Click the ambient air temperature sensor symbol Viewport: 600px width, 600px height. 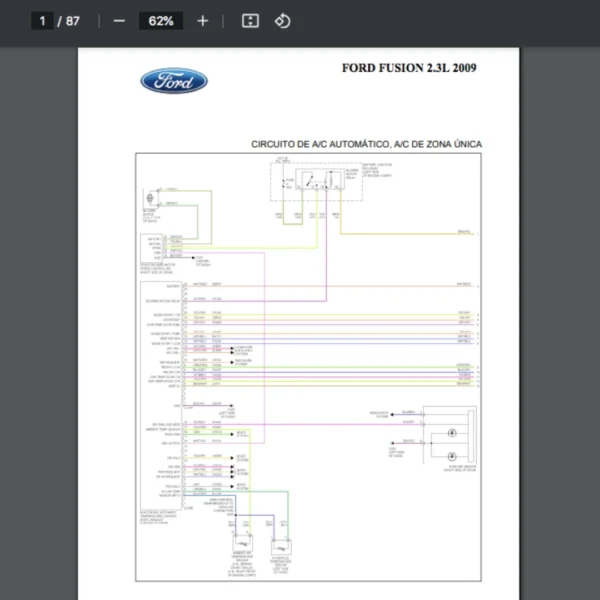[239, 544]
